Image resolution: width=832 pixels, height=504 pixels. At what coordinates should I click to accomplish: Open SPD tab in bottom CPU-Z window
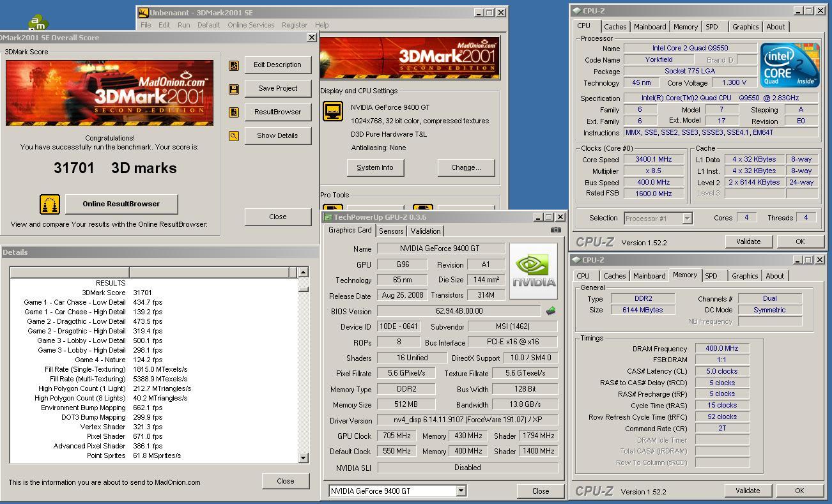(x=711, y=276)
